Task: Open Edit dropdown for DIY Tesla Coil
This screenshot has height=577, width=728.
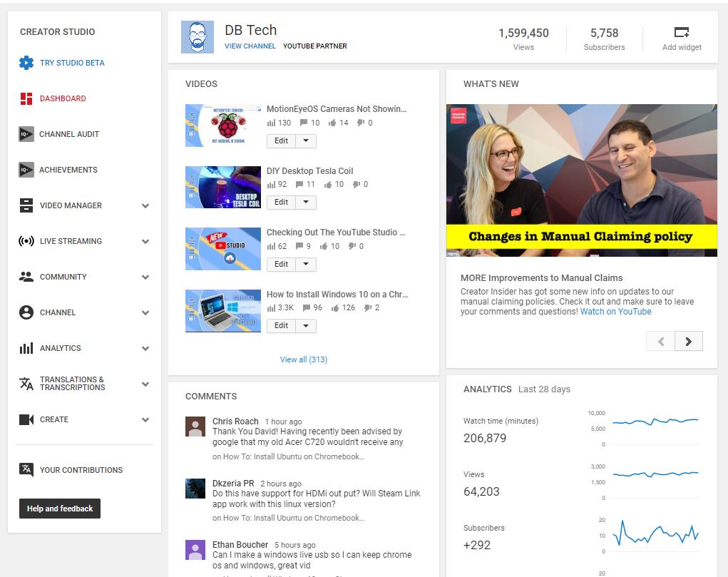Action: point(306,202)
